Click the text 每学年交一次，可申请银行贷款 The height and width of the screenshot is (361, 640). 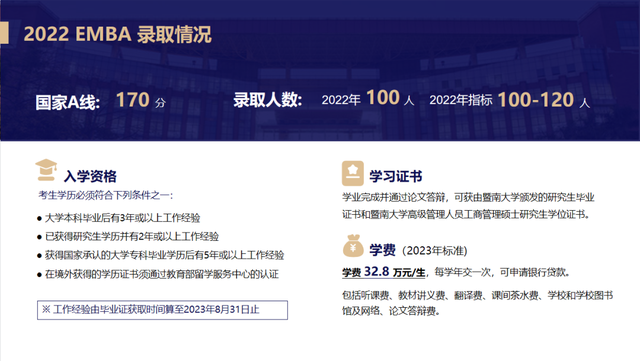[502, 272]
